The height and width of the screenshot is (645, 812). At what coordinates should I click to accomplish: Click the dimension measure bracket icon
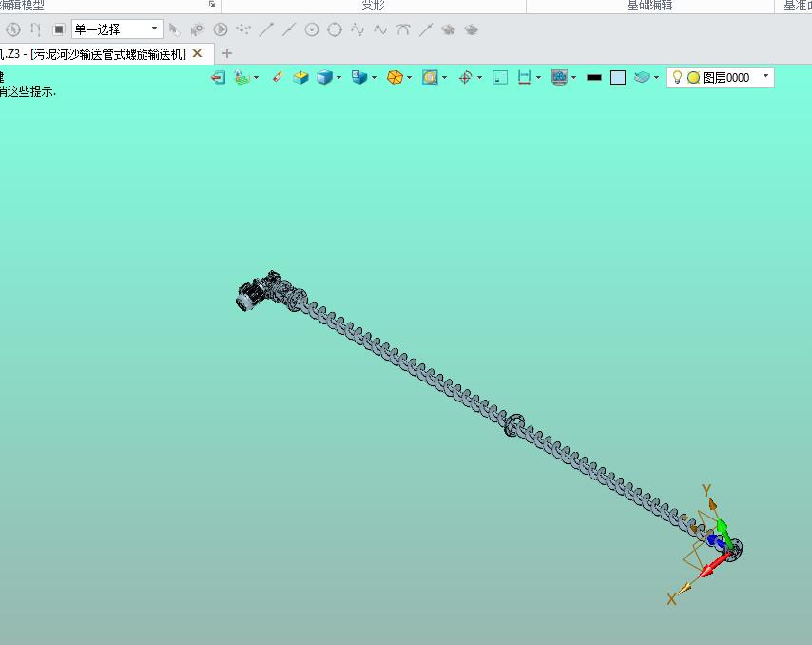(525, 78)
